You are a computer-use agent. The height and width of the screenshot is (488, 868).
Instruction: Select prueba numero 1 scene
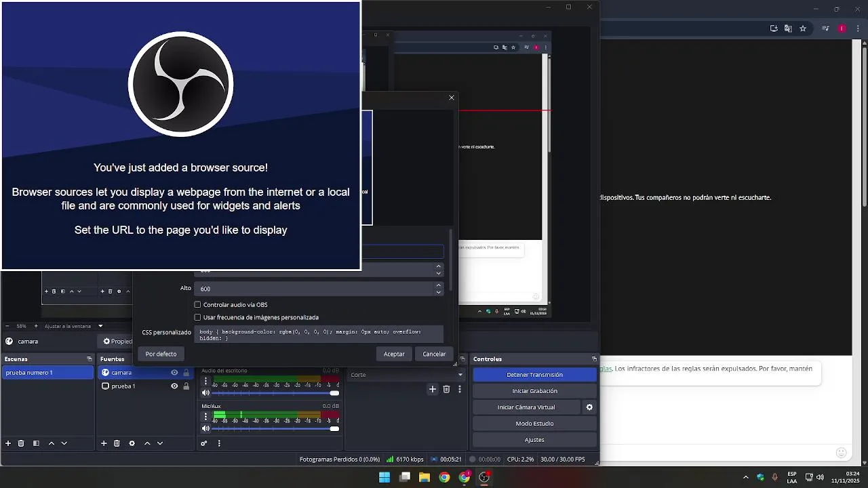(x=47, y=373)
